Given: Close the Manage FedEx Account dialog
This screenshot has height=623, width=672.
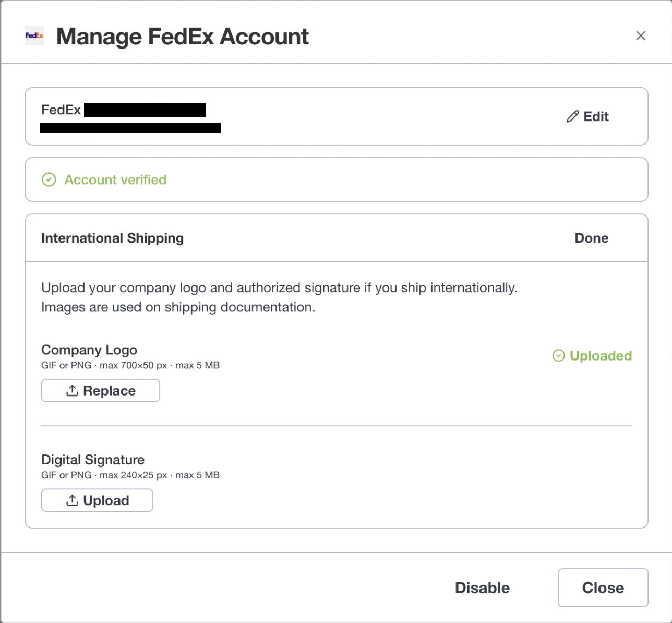Looking at the screenshot, I should [603, 588].
